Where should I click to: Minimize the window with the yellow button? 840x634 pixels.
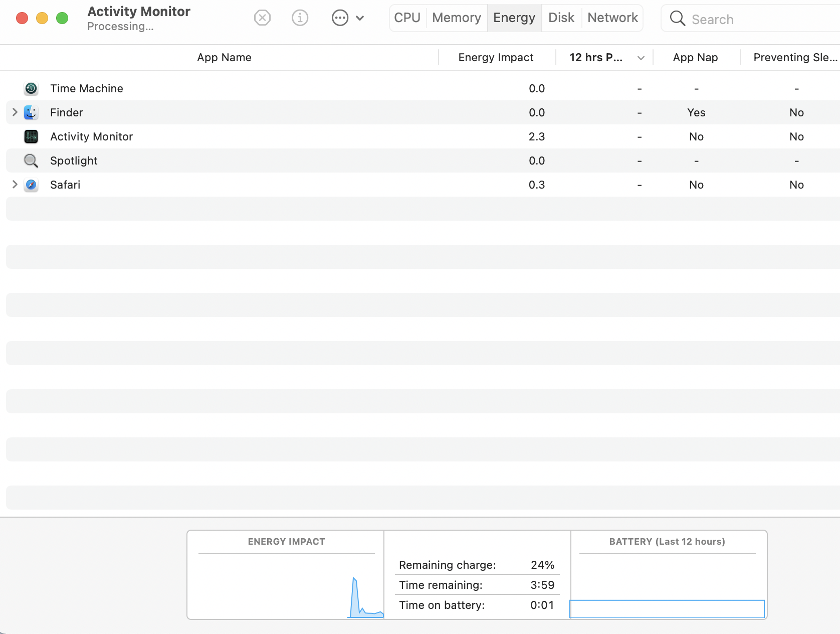42,19
